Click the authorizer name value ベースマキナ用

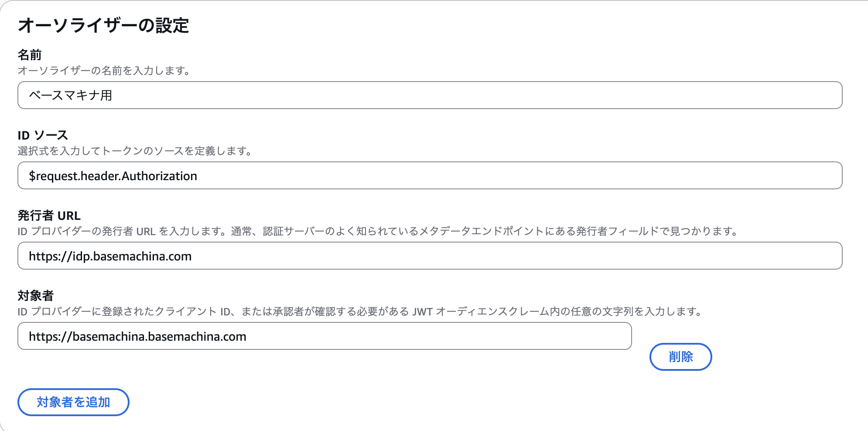coord(69,95)
